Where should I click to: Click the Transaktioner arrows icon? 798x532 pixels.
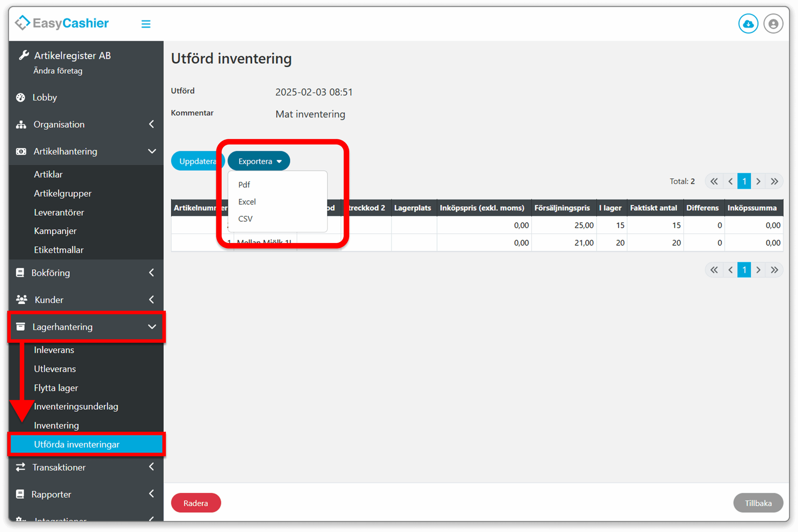(x=21, y=467)
